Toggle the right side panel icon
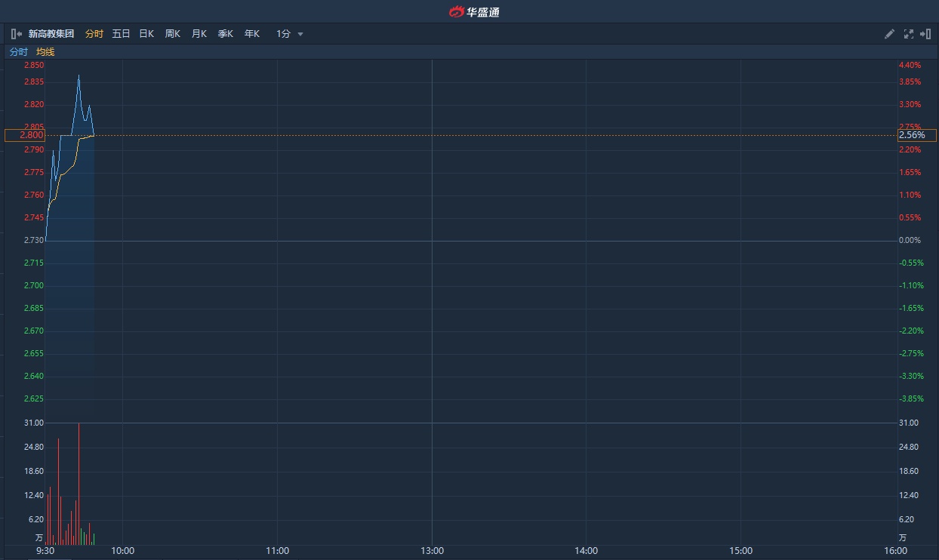Image resolution: width=939 pixels, height=560 pixels. pyautogui.click(x=925, y=34)
